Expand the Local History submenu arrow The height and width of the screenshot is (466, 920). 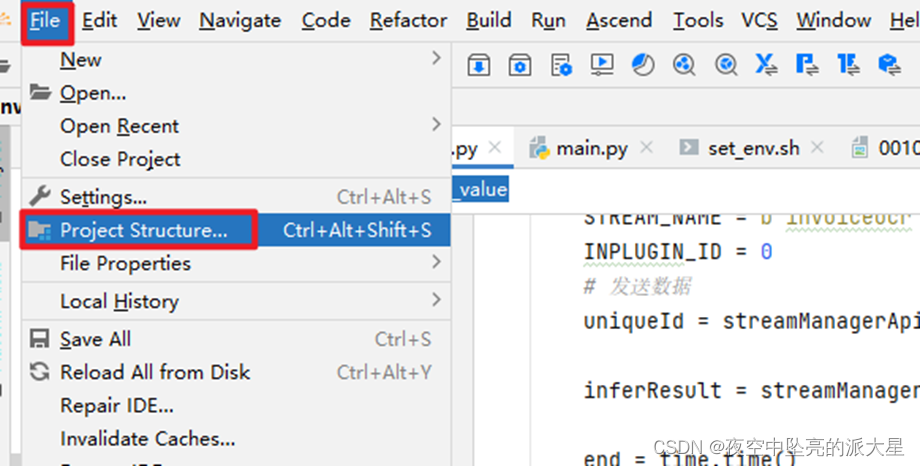[x=436, y=300]
